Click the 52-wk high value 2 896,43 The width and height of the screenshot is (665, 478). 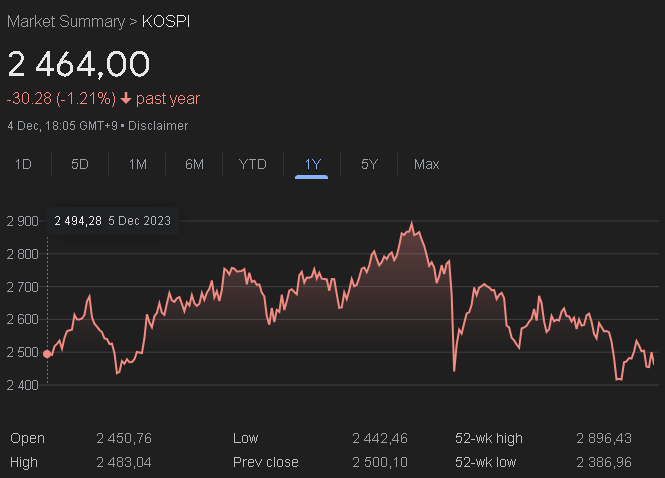pos(604,438)
